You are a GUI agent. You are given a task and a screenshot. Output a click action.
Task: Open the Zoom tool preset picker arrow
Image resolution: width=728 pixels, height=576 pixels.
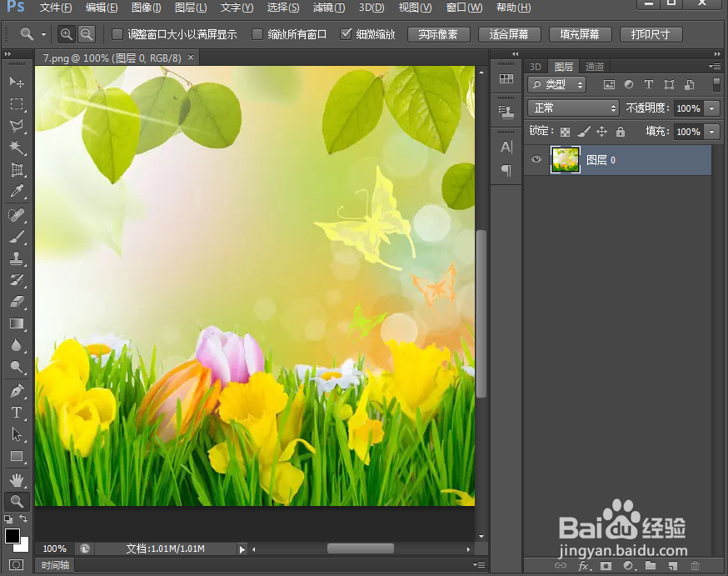coord(43,34)
